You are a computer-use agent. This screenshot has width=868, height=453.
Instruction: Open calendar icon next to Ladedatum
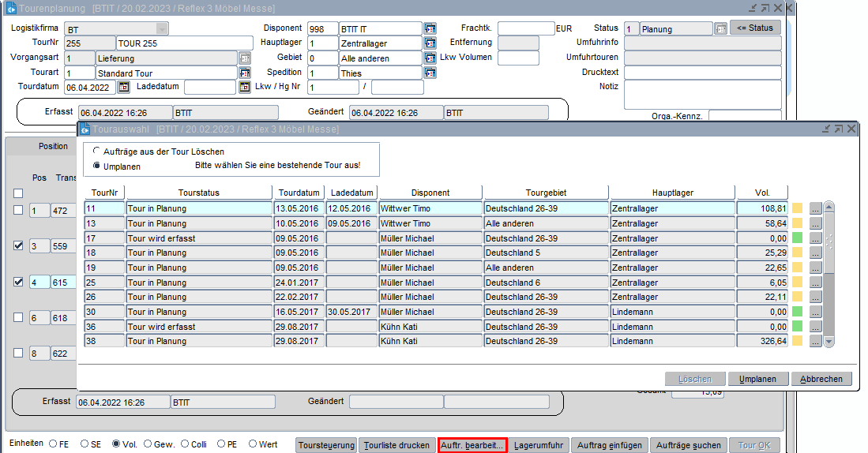244,87
